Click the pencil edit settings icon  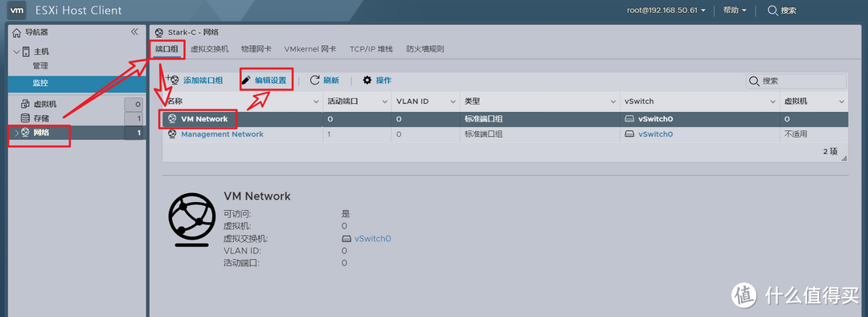point(246,80)
